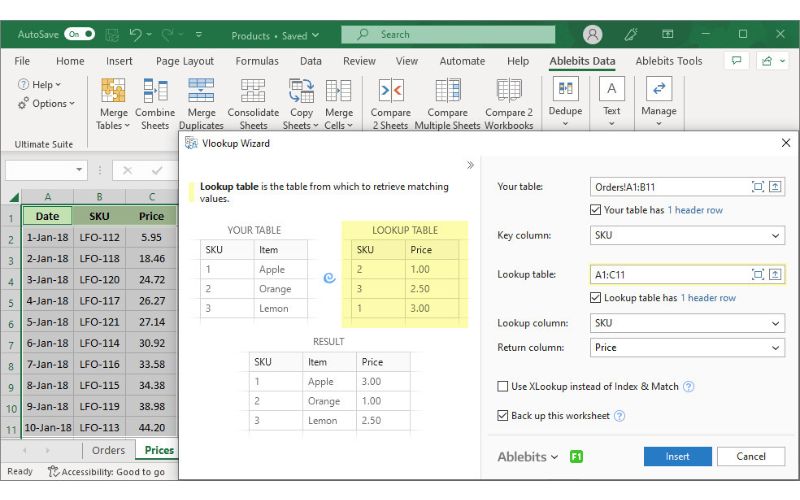Click the collapse dialog icon for Lookup table
Image resolution: width=800 pixels, height=500 pixels.
pyautogui.click(x=775, y=274)
